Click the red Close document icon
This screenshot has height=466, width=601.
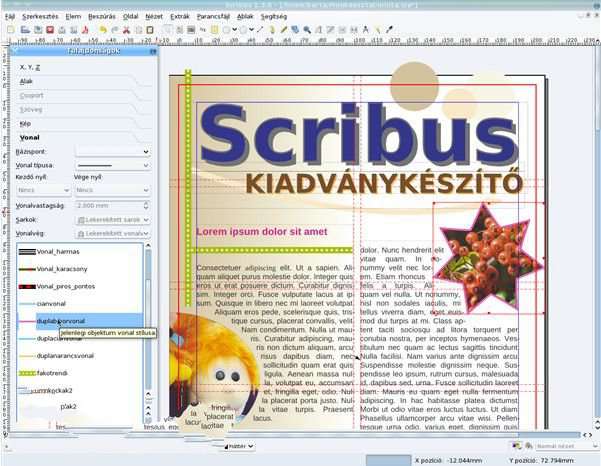coord(50,30)
